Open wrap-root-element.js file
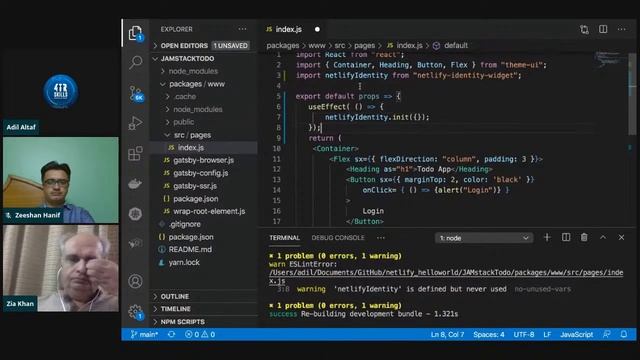The height and width of the screenshot is (360, 640). pos(203,211)
